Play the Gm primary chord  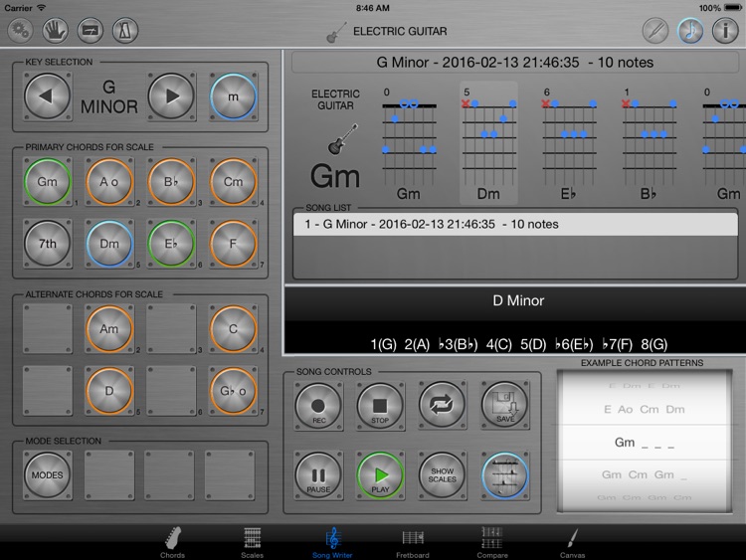47,182
